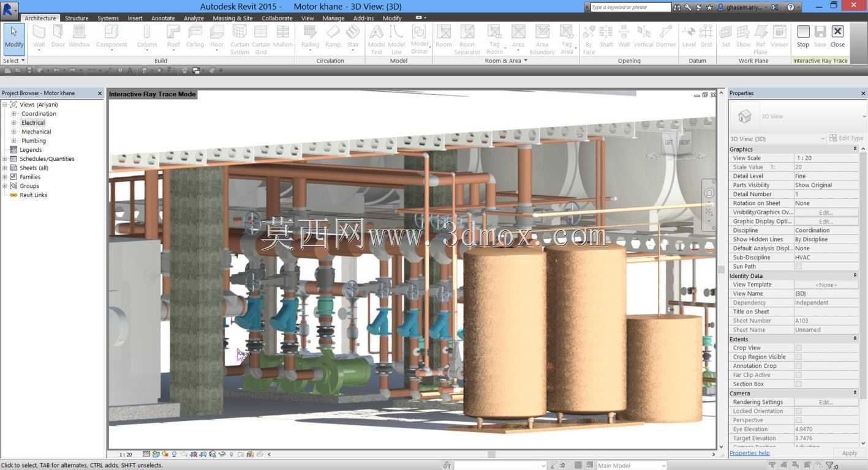868x470 pixels.
Task: Click the Grid datum tool
Action: click(x=706, y=37)
